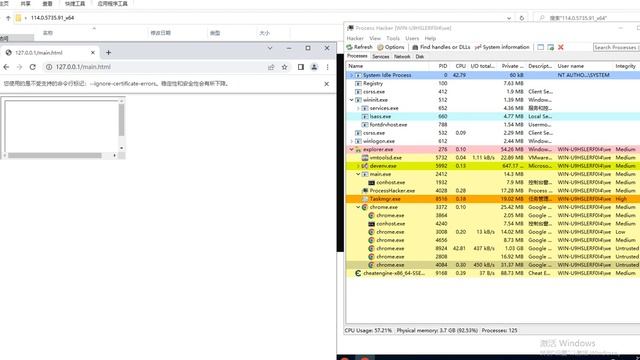Select the lsass.exe process row

492,116
